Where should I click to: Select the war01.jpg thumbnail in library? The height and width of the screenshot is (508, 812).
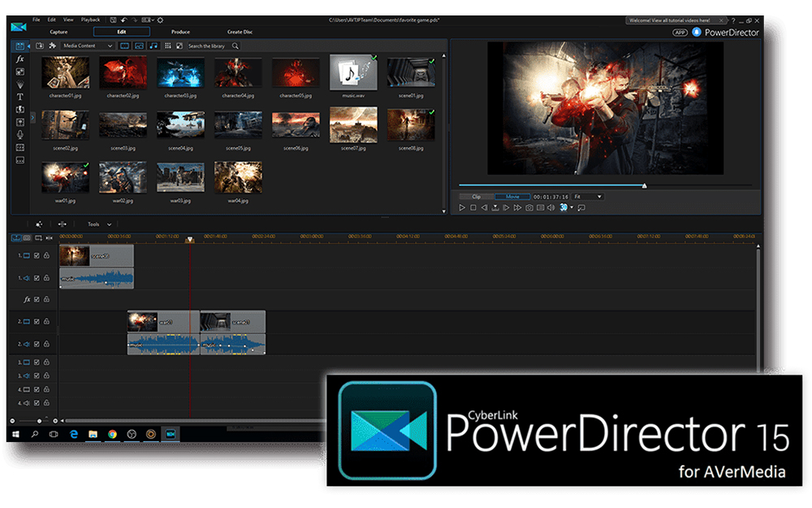pos(65,177)
